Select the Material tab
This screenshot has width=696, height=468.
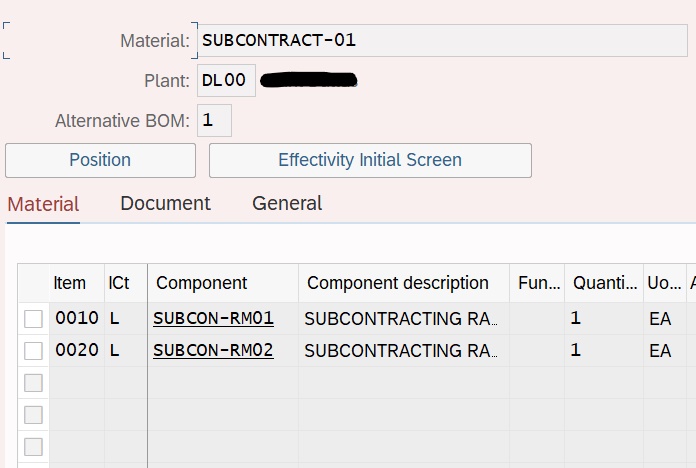43,204
